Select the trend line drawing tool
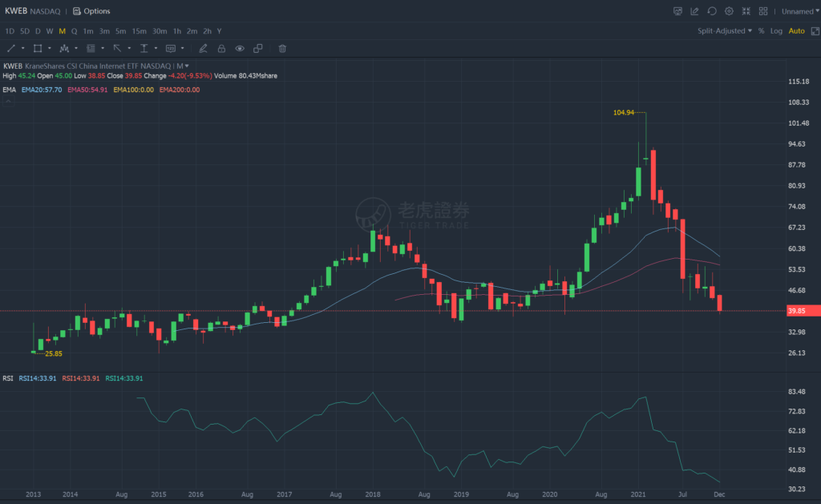The height and width of the screenshot is (504, 821). coord(11,48)
